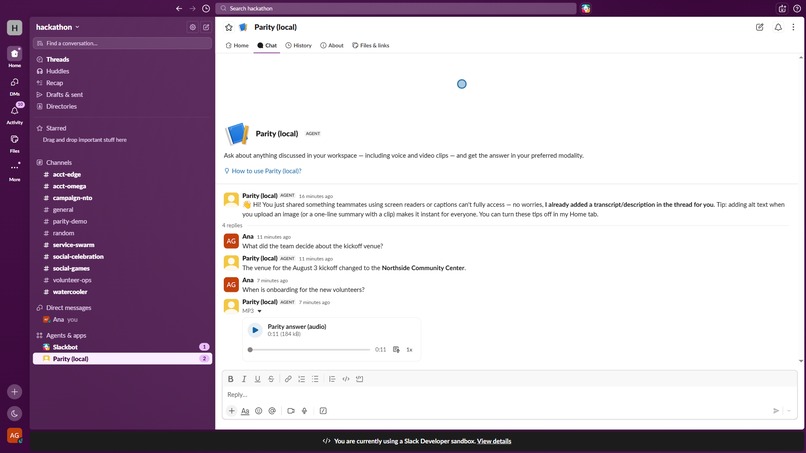
Task: Click the View details sandbox link
Action: tap(494, 441)
